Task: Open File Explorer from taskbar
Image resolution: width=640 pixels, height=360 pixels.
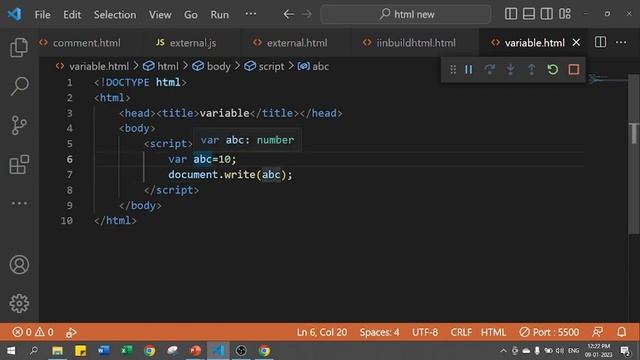Action: pos(57,351)
